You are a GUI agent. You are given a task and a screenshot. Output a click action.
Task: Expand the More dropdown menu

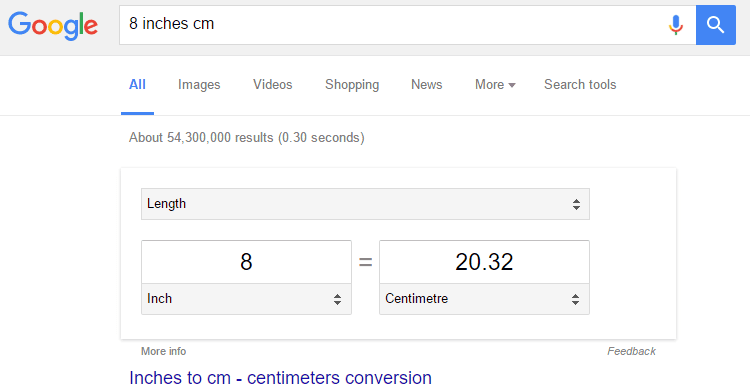pyautogui.click(x=495, y=85)
